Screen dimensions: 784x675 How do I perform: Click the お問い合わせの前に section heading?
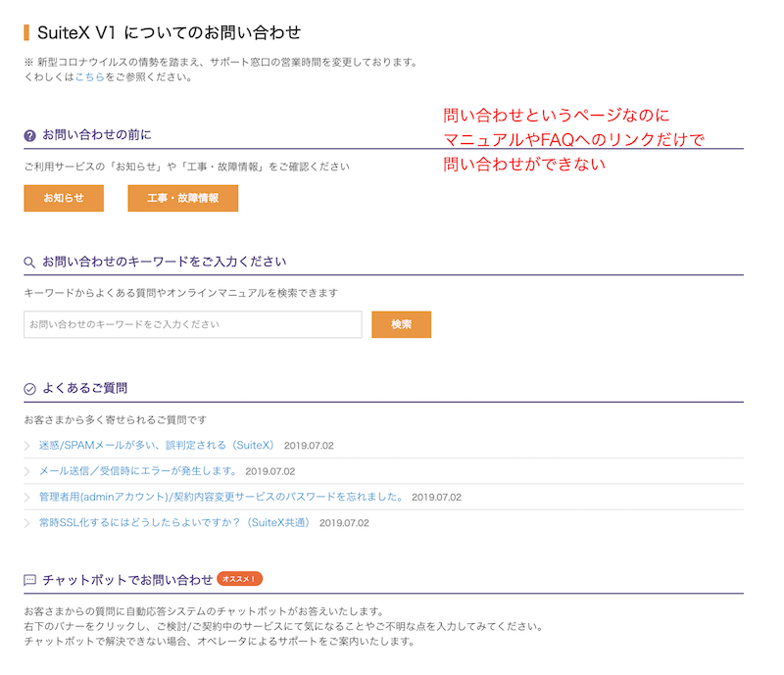[x=96, y=135]
